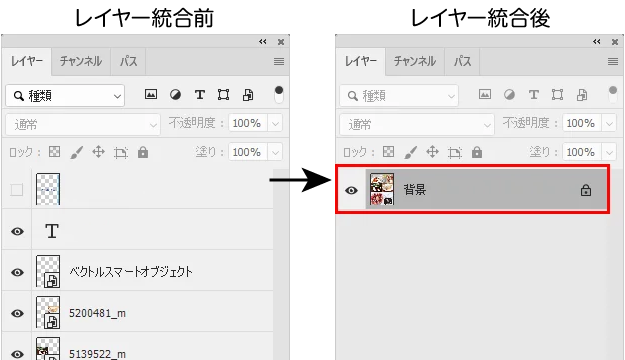This screenshot has height=360, width=625.
Task: Lock image pixels brush icon in right panel
Action: coord(411,152)
